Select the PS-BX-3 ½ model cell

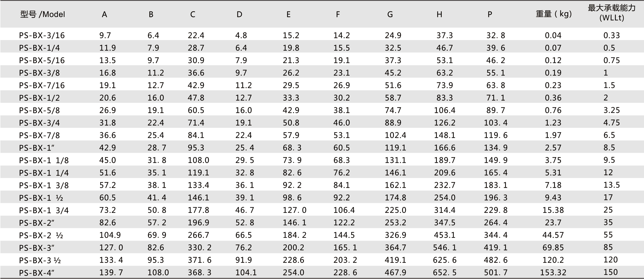point(40,260)
